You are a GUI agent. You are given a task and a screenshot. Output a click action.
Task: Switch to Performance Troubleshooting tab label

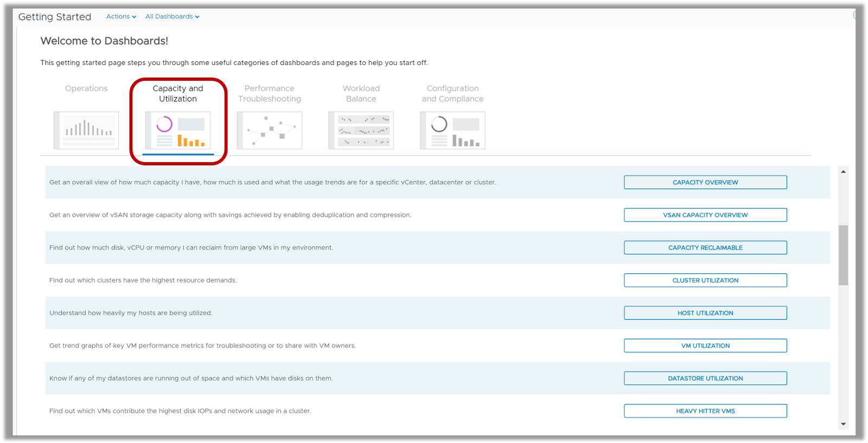[270, 93]
